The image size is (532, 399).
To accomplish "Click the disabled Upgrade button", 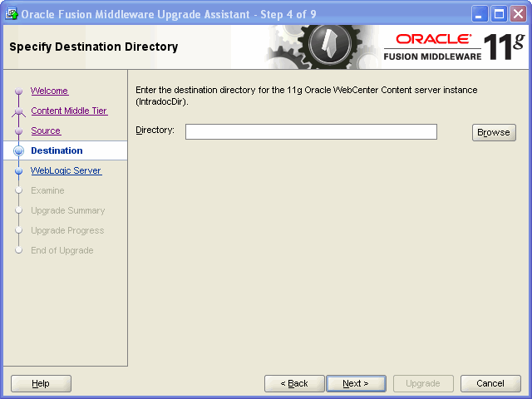I will pyautogui.click(x=423, y=383).
